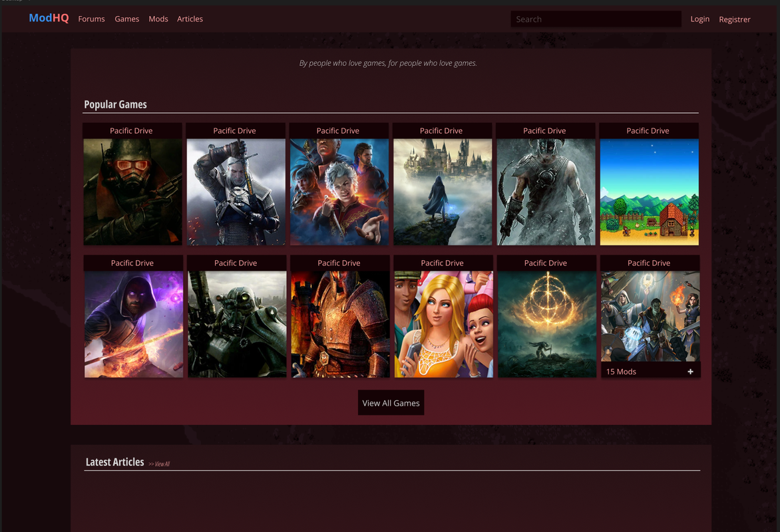
Task: Click the Registrer link
Action: pyautogui.click(x=735, y=19)
